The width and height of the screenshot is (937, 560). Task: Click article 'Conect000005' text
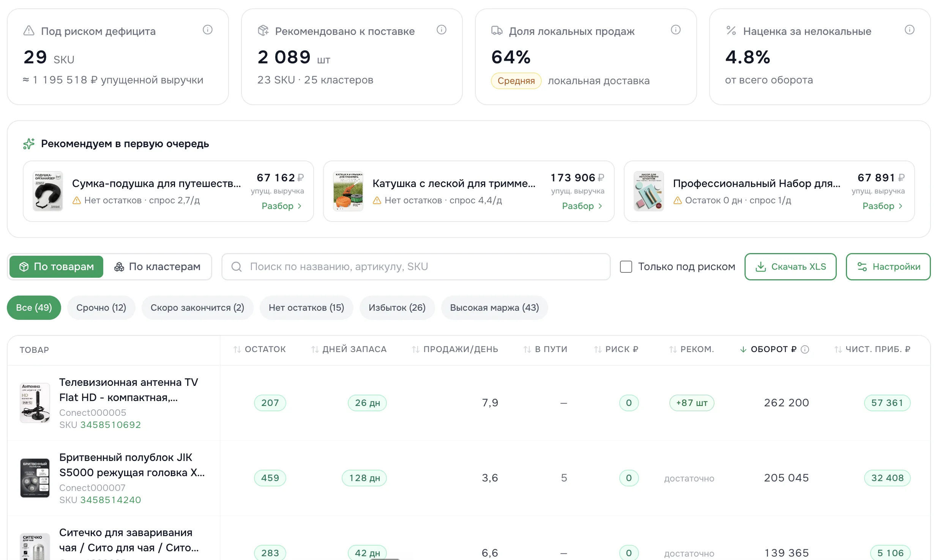click(x=93, y=413)
